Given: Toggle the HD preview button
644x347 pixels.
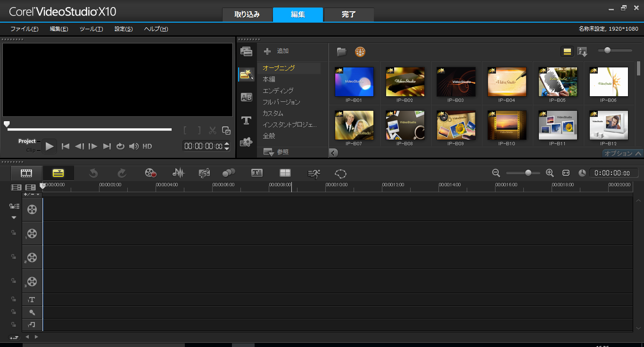Looking at the screenshot, I should (148, 146).
